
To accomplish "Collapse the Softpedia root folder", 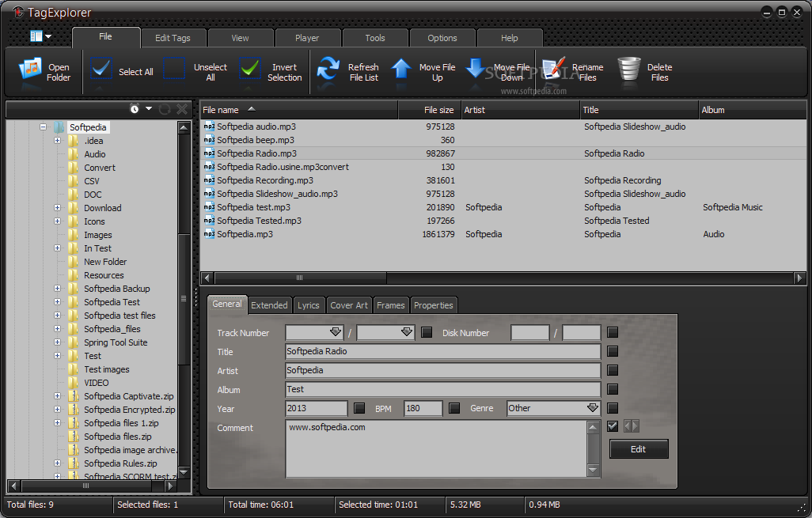I will click(44, 127).
